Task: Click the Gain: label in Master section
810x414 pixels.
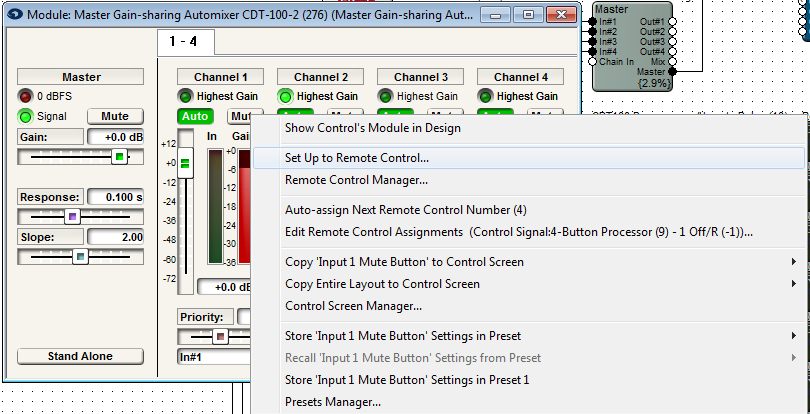Action: tap(50, 137)
